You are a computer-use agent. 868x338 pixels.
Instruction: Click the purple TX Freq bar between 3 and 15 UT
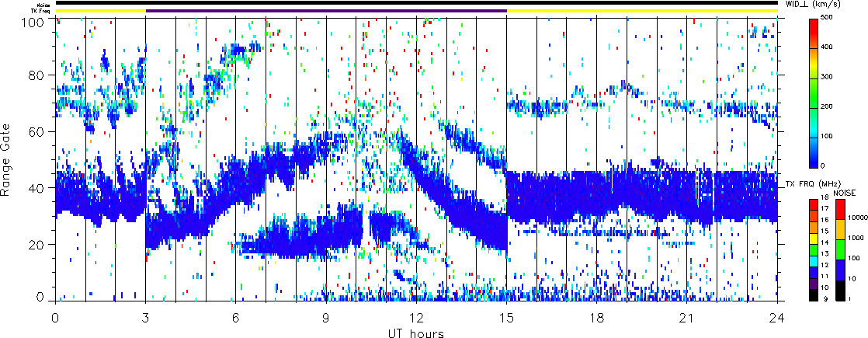point(326,10)
